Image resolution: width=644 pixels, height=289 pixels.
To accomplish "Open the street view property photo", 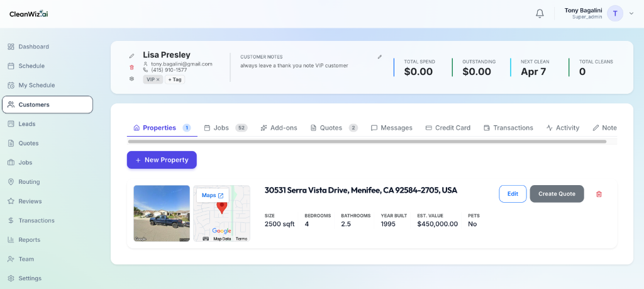I will [x=162, y=213].
